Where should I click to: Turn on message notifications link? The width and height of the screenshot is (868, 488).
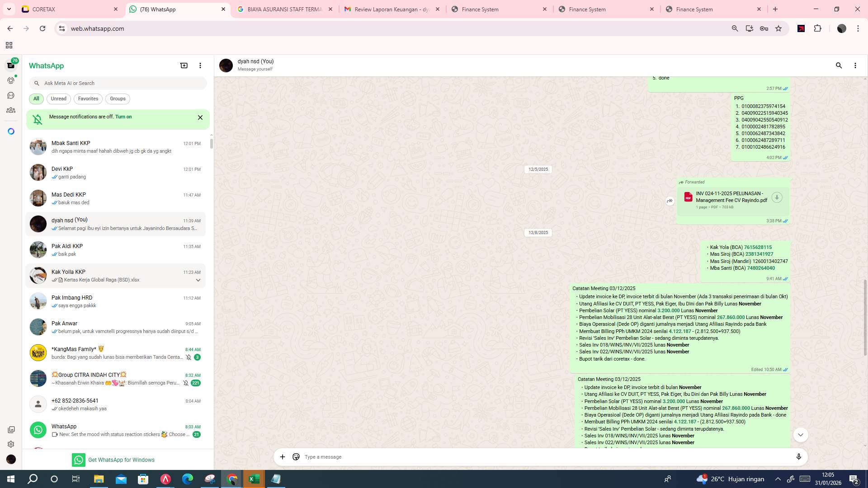click(124, 117)
